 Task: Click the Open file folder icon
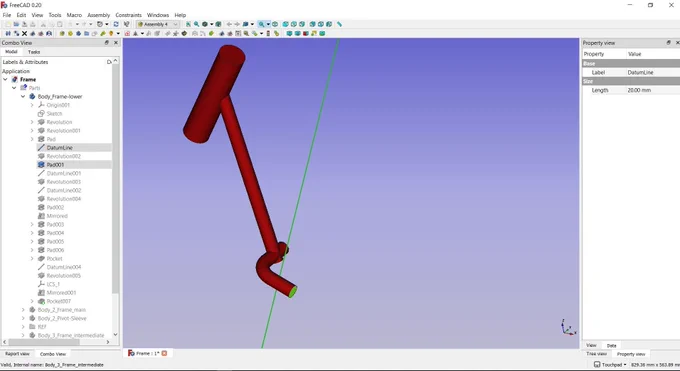[16, 24]
